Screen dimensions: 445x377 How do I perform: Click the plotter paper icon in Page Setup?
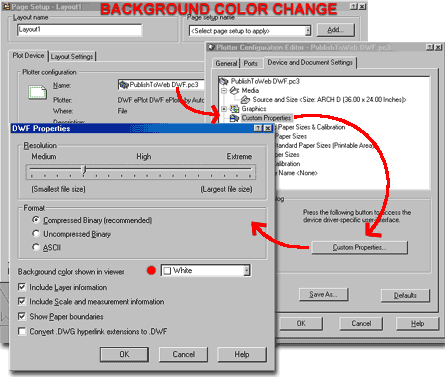[37, 92]
